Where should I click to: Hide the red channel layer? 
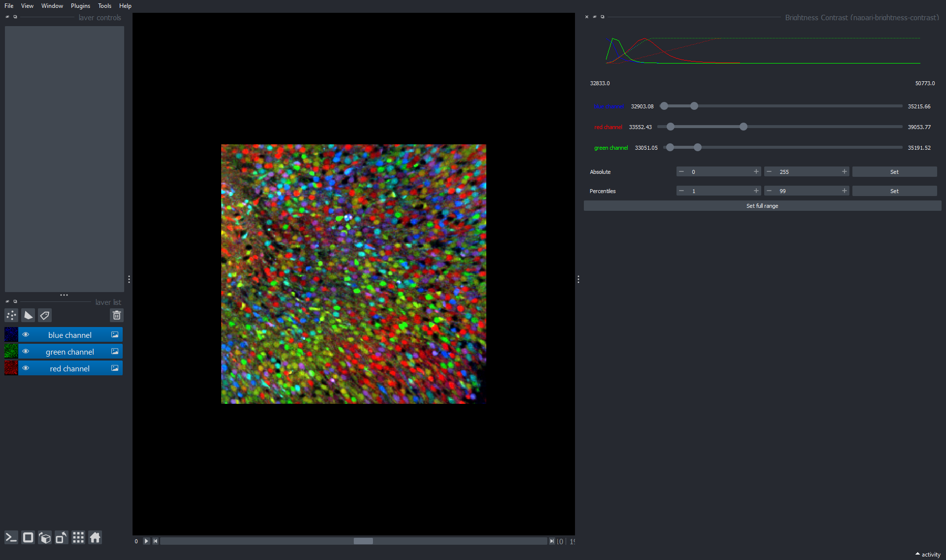26,368
